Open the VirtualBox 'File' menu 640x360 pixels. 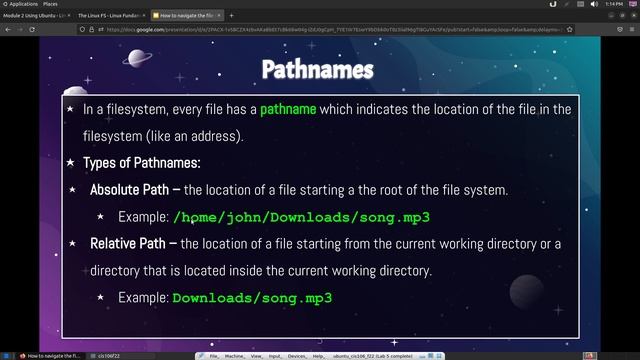click(x=213, y=356)
